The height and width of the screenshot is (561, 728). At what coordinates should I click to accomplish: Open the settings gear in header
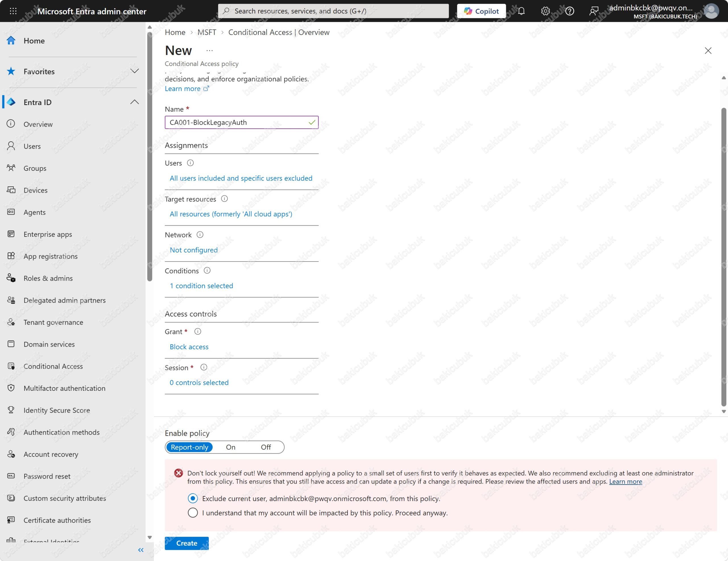pos(545,11)
